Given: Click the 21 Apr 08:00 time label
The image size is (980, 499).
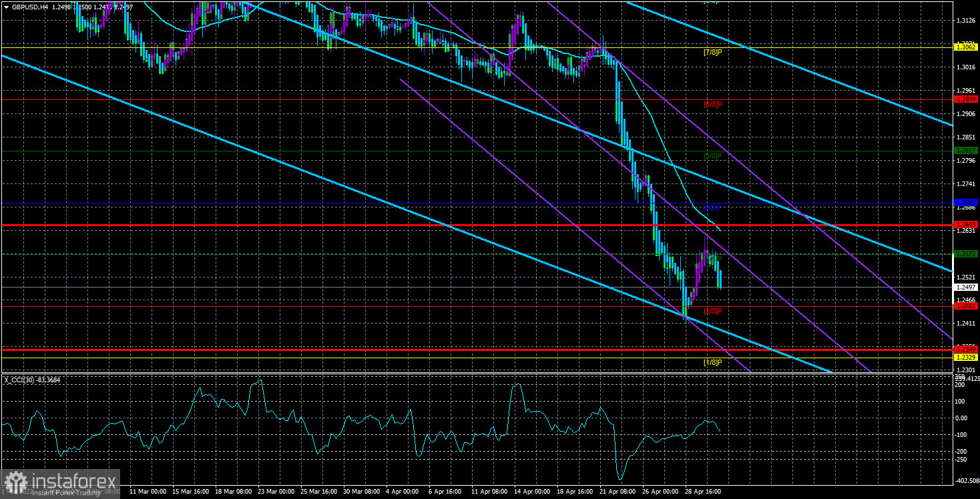Looking at the screenshot, I should (x=618, y=492).
